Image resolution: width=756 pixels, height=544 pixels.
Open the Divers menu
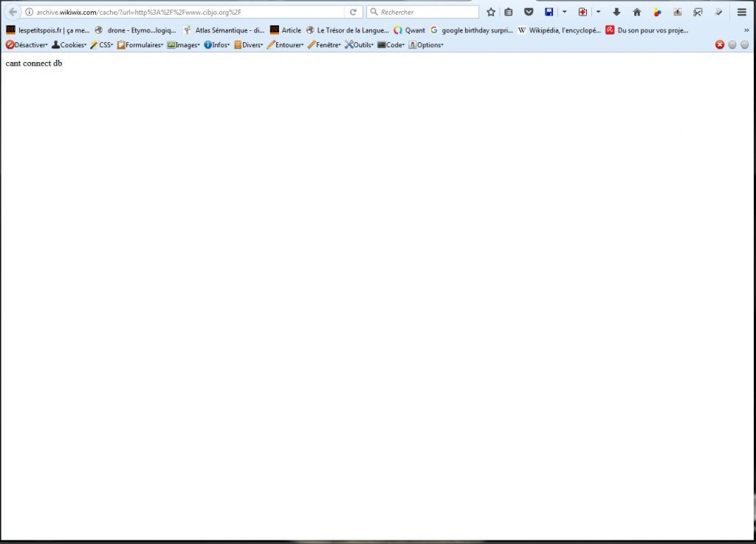[248, 45]
